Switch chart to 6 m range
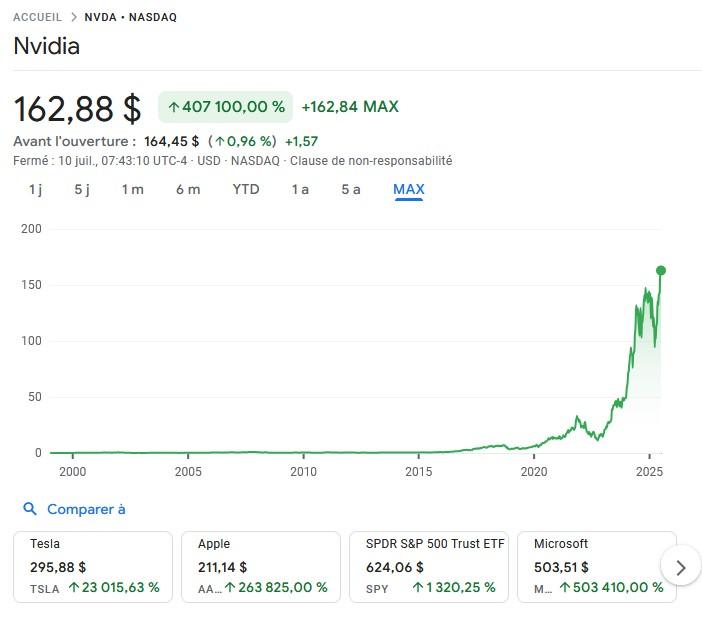702x618 pixels. click(188, 189)
